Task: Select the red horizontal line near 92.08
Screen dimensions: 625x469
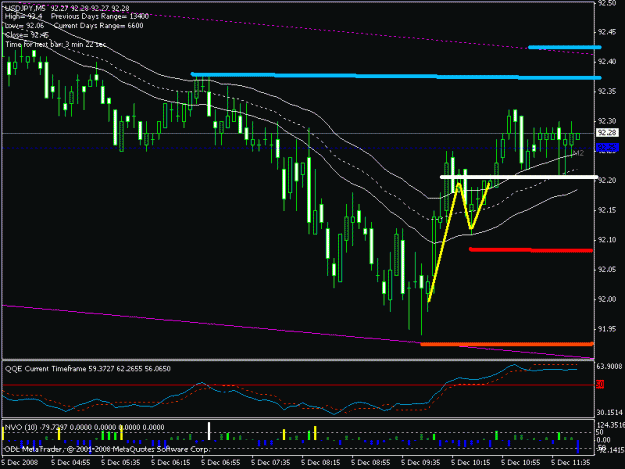Action: (x=531, y=250)
